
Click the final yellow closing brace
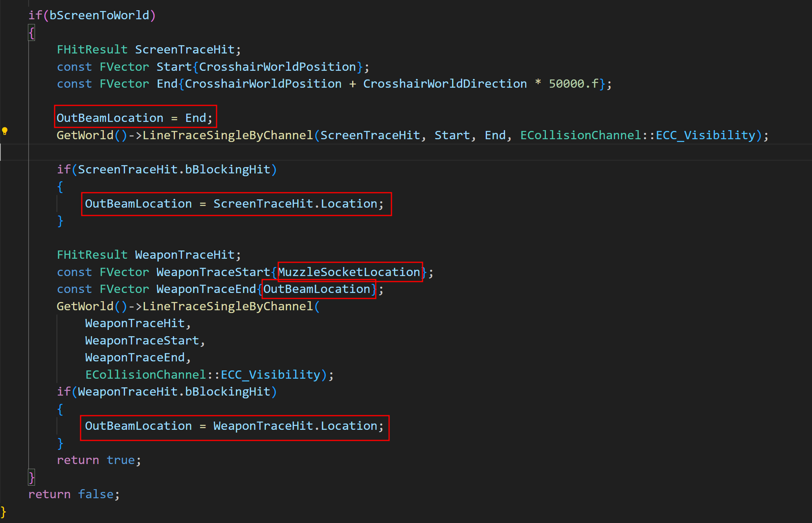point(4,512)
